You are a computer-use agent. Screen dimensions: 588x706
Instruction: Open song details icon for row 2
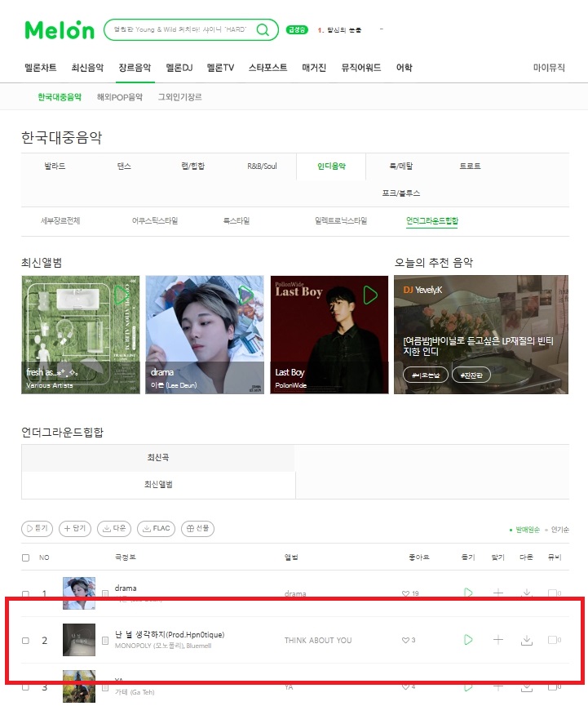tap(105, 640)
